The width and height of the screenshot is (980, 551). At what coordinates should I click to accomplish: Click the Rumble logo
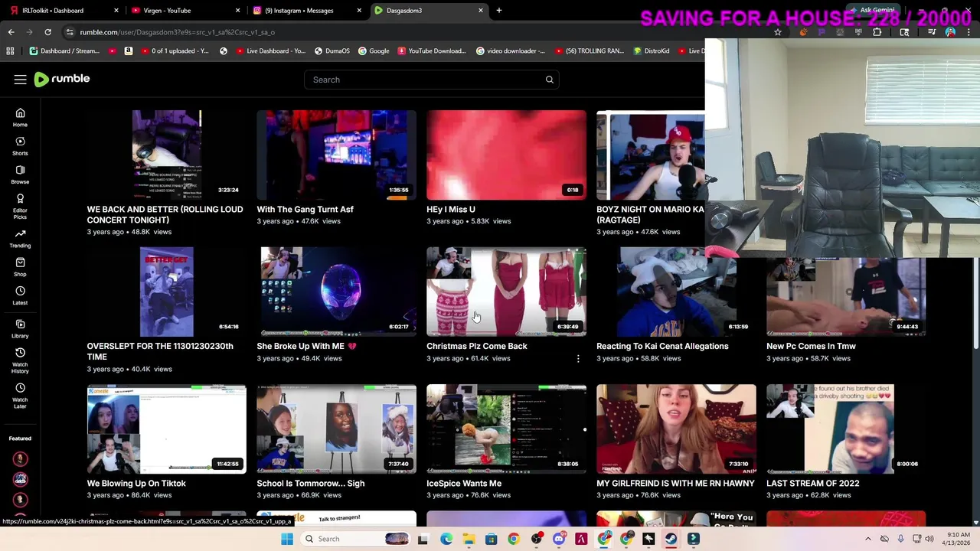(62, 80)
